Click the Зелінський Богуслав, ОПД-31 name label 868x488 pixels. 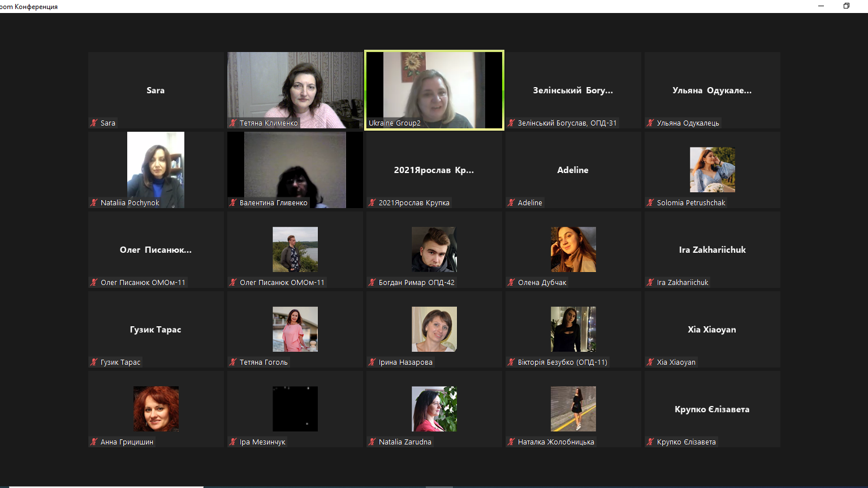[567, 123]
